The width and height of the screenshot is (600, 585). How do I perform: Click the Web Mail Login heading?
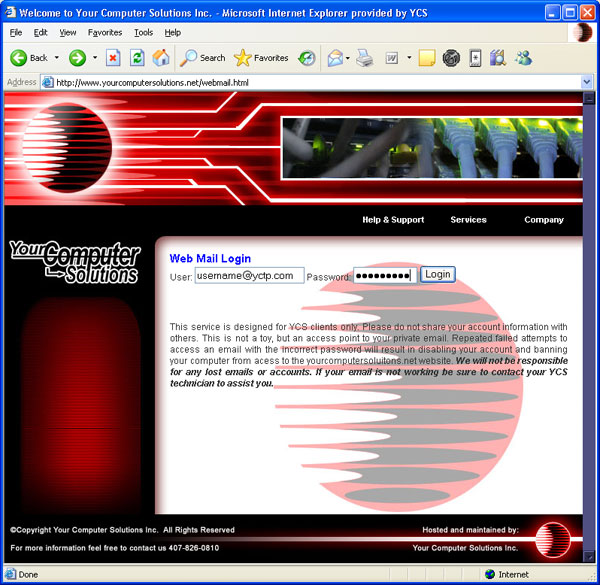(210, 259)
